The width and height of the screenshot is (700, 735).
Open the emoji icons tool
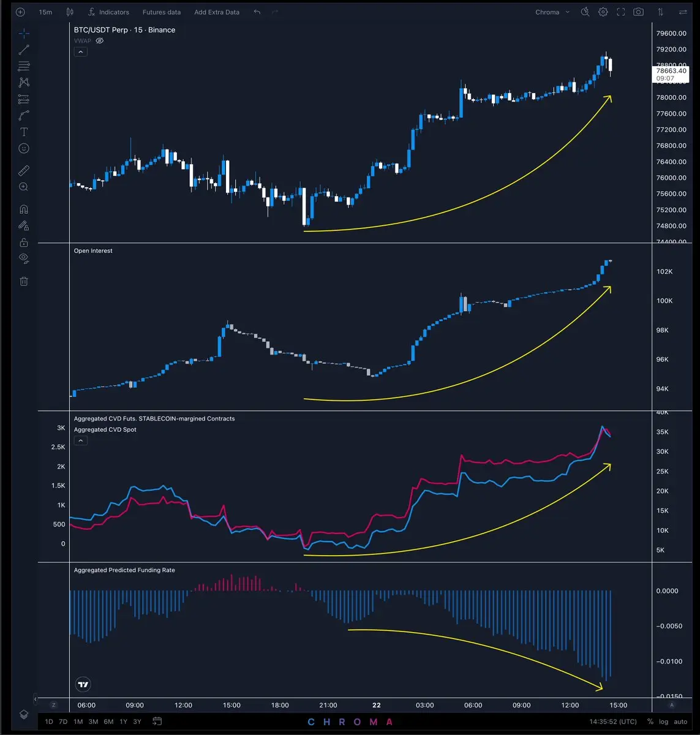point(24,148)
